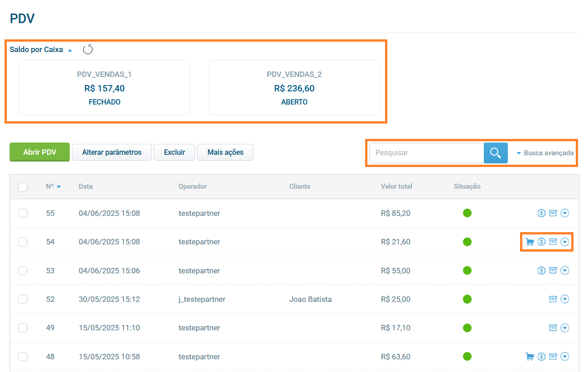Open the circled arrow menu on sale 49

pos(564,328)
